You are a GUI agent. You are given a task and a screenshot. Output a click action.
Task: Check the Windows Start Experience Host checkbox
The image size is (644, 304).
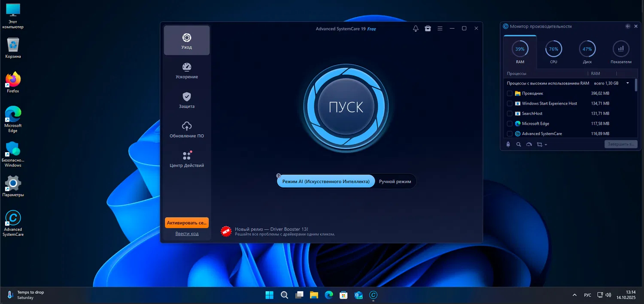point(510,103)
